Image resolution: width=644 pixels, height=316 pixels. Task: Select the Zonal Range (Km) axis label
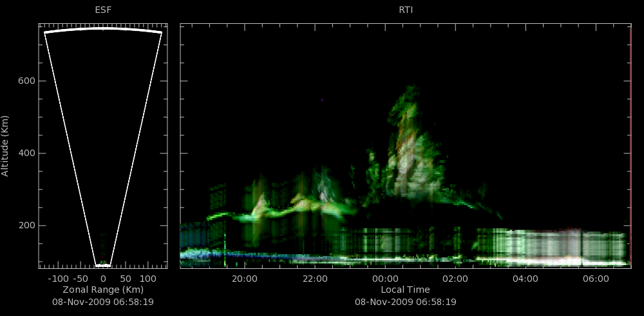click(103, 290)
